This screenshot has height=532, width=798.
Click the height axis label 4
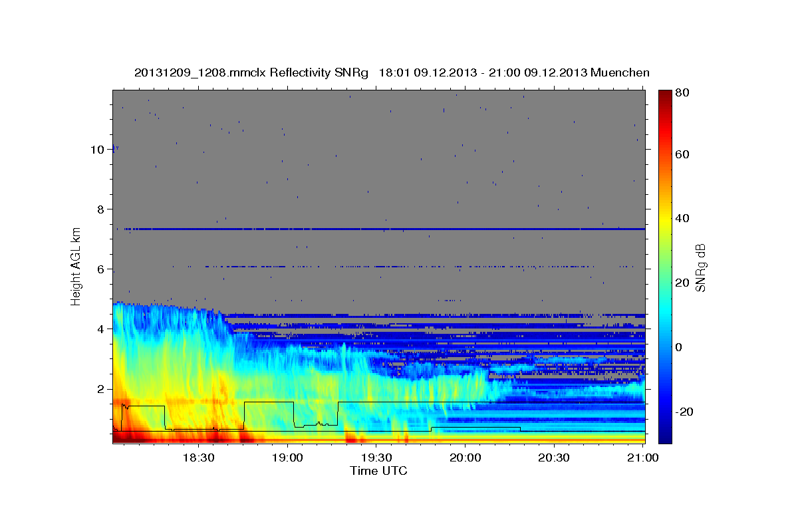tap(101, 329)
